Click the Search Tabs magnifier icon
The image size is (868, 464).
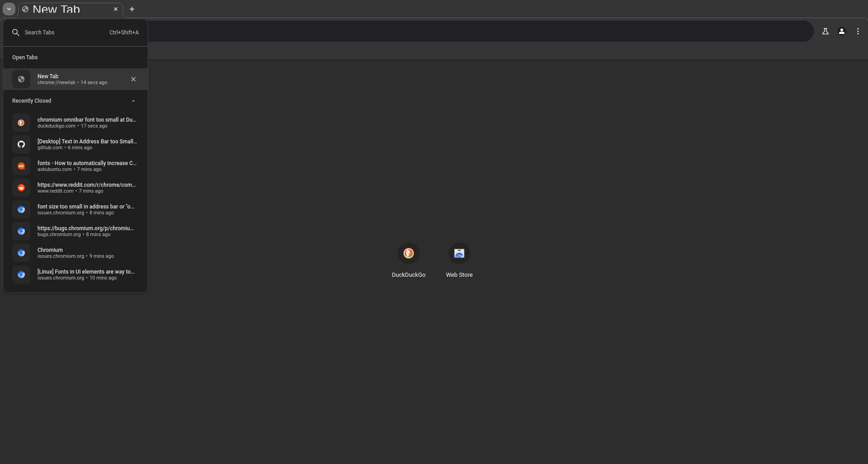click(x=15, y=33)
